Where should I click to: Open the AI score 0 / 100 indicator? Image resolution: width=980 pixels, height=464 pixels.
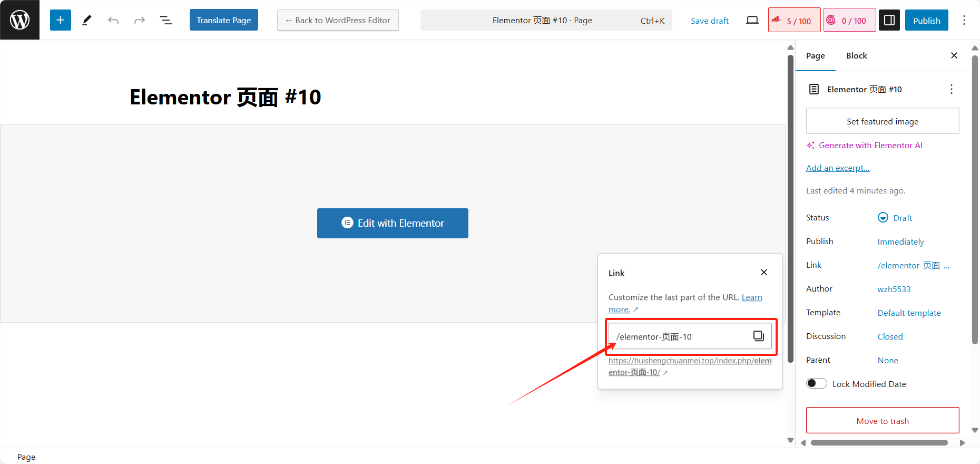(x=850, y=20)
